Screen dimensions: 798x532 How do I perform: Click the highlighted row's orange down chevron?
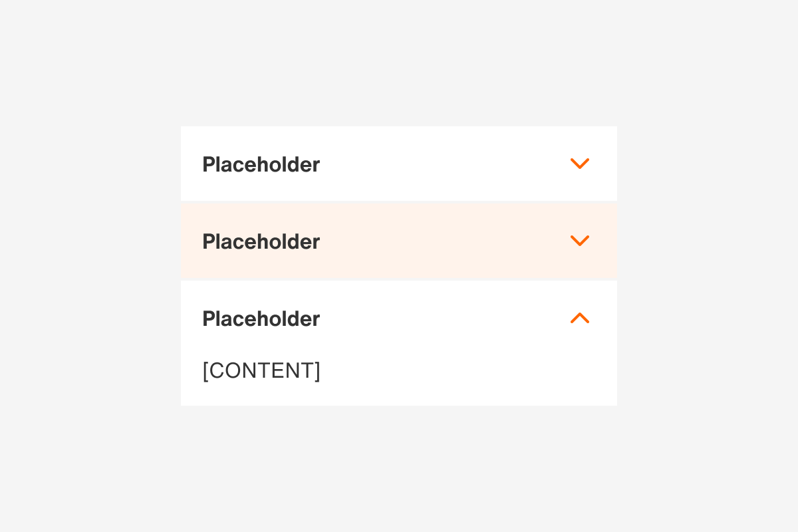coord(580,241)
